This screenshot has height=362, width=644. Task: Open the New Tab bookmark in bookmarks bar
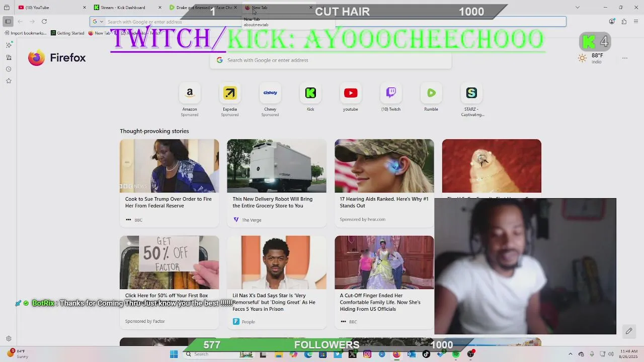pyautogui.click(x=99, y=33)
